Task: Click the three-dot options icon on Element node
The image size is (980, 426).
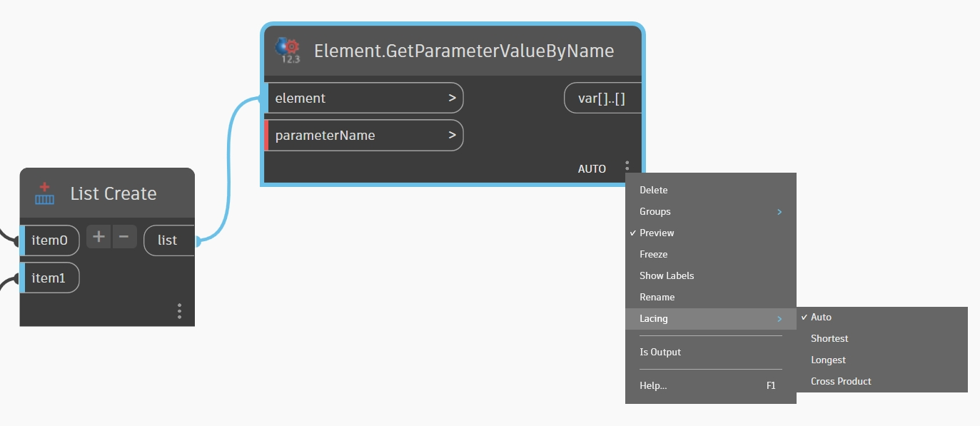Action: [x=627, y=166]
